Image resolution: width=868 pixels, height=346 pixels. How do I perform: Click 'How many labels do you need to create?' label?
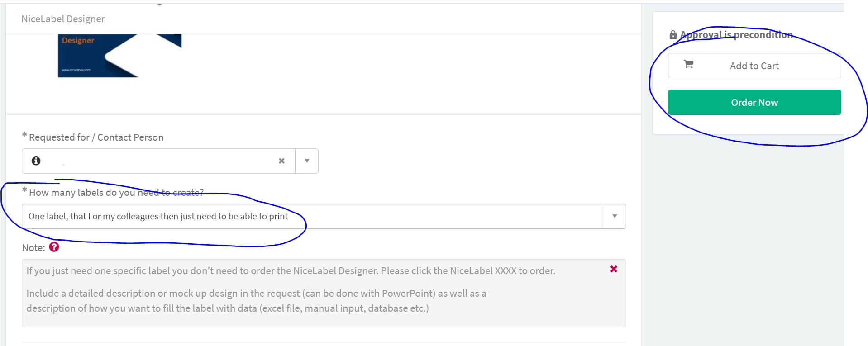pos(116,193)
